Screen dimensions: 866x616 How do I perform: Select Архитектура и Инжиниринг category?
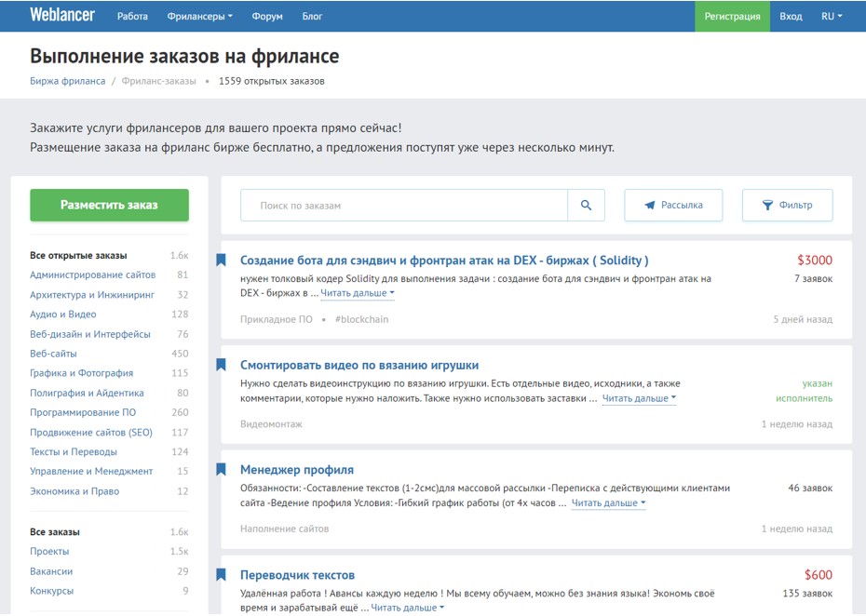(x=92, y=295)
